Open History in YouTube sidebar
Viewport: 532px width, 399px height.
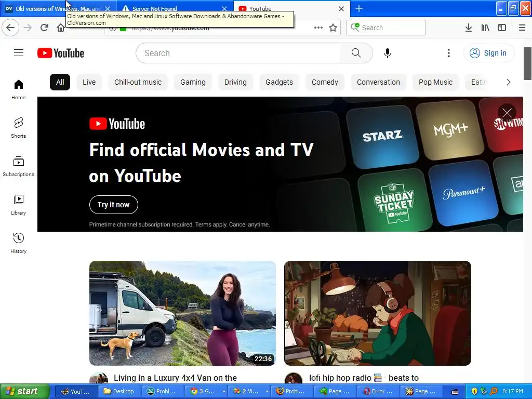19,243
